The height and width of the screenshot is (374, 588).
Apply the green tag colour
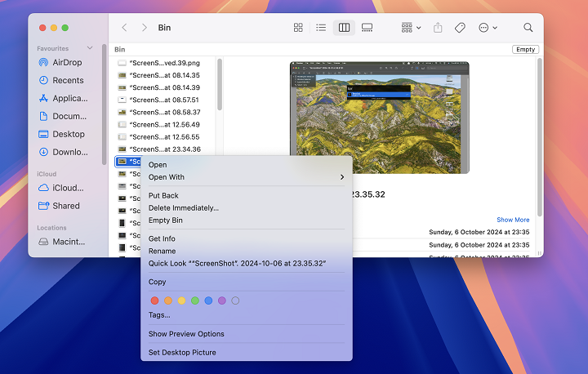click(x=195, y=301)
